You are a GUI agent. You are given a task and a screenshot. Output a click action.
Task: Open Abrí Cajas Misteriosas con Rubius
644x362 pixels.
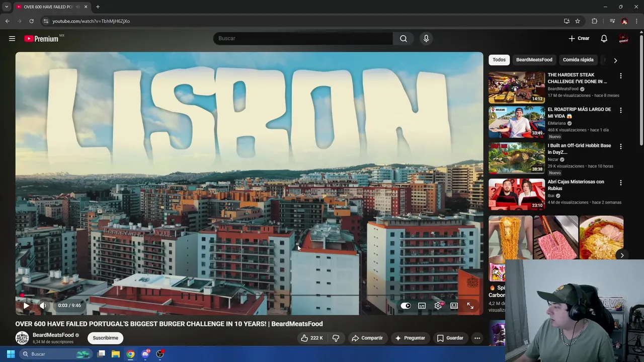pos(576,185)
